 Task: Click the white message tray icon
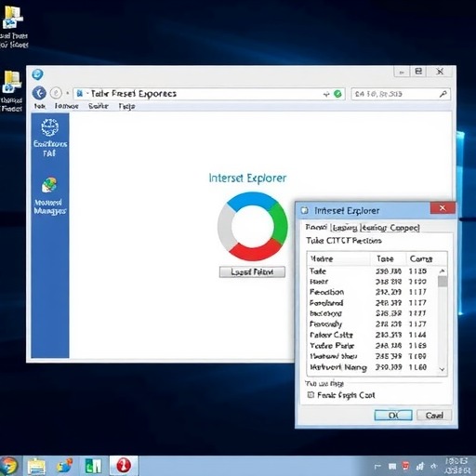392,466
